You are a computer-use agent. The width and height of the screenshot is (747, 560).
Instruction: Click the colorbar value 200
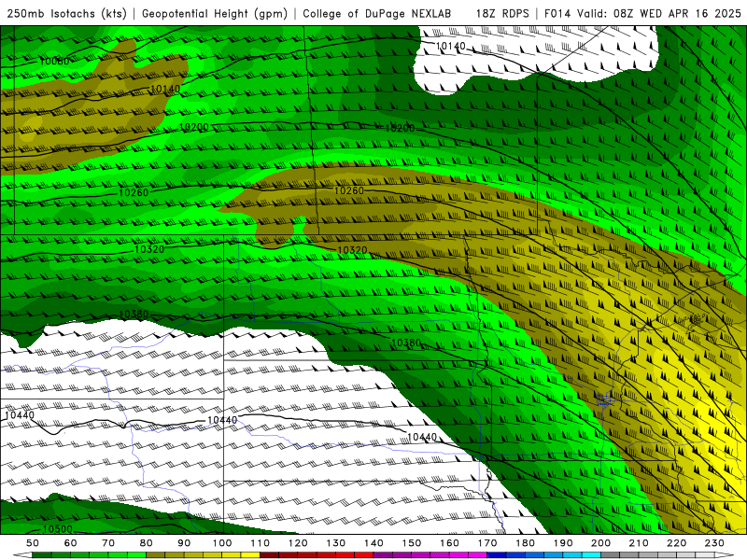[601, 543]
